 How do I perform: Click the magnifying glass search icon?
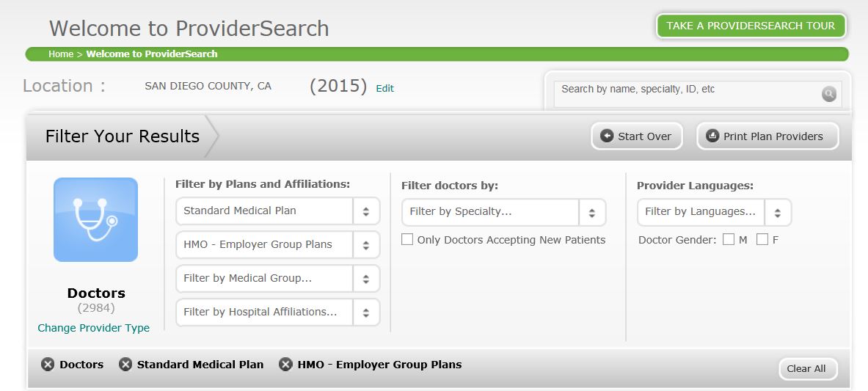[x=828, y=94]
